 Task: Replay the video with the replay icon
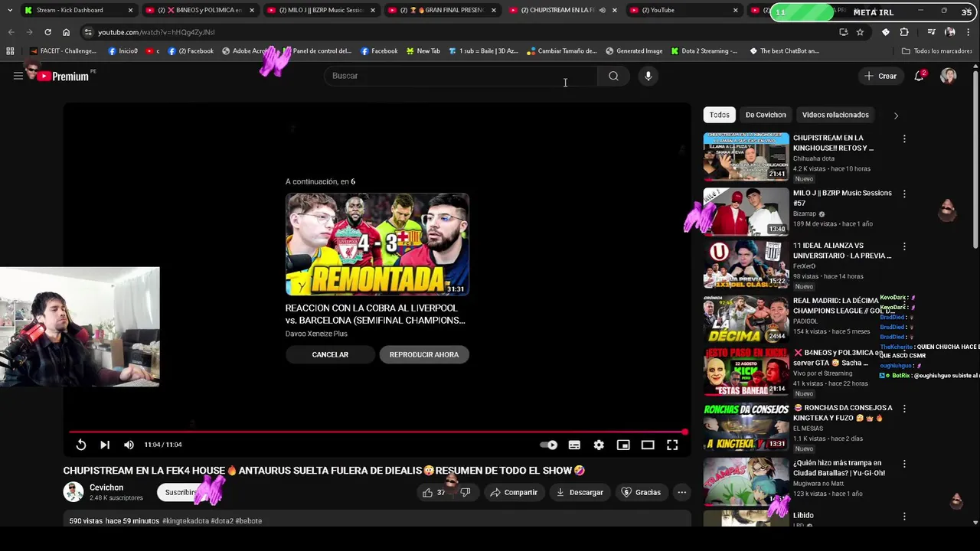click(81, 445)
